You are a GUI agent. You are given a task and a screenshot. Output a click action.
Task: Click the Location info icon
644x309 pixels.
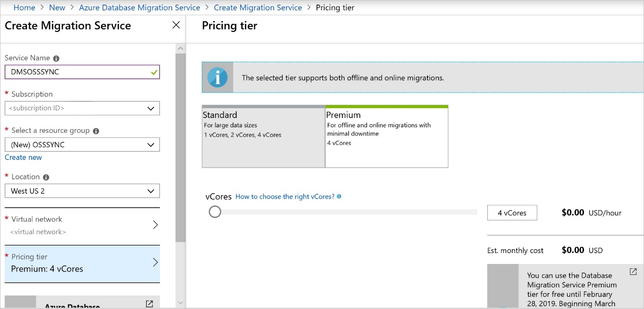(46, 177)
